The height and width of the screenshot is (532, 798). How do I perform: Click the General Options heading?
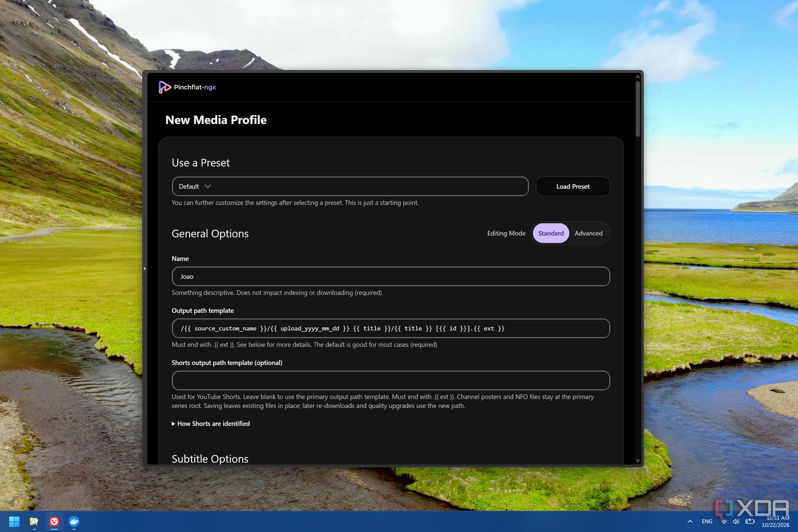(x=210, y=234)
